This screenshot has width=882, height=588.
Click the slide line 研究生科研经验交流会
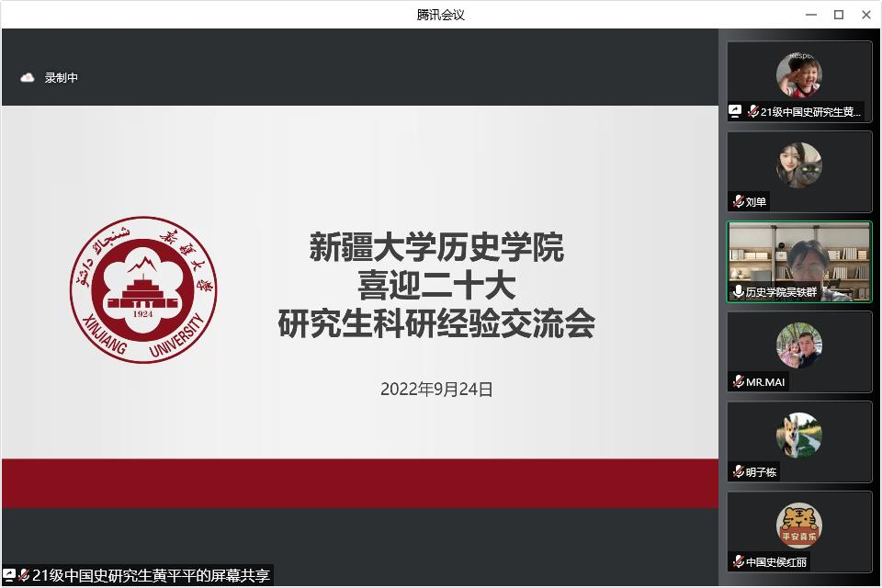point(436,323)
